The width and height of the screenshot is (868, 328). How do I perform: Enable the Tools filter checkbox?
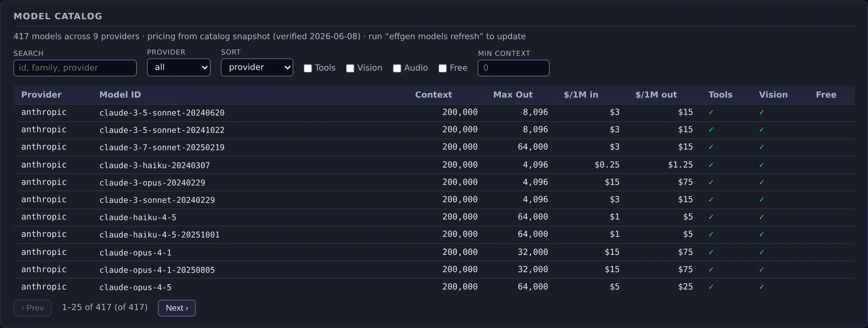(308, 68)
